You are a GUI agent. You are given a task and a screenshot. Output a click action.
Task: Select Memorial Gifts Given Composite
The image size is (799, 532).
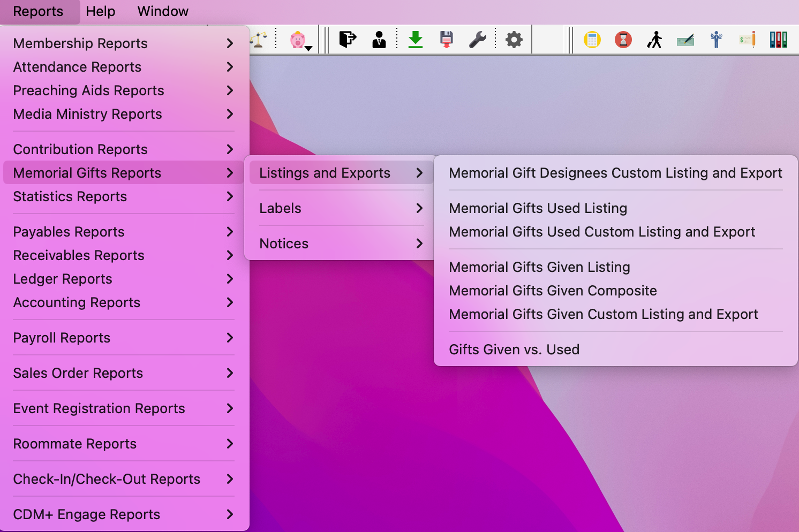tap(553, 291)
